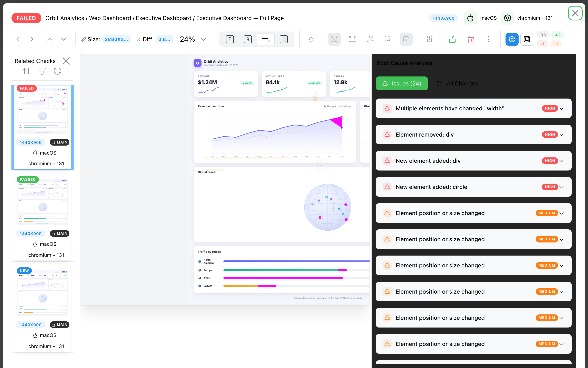Add an ignore region rectangle
This screenshot has height=368, width=588.
click(352, 39)
